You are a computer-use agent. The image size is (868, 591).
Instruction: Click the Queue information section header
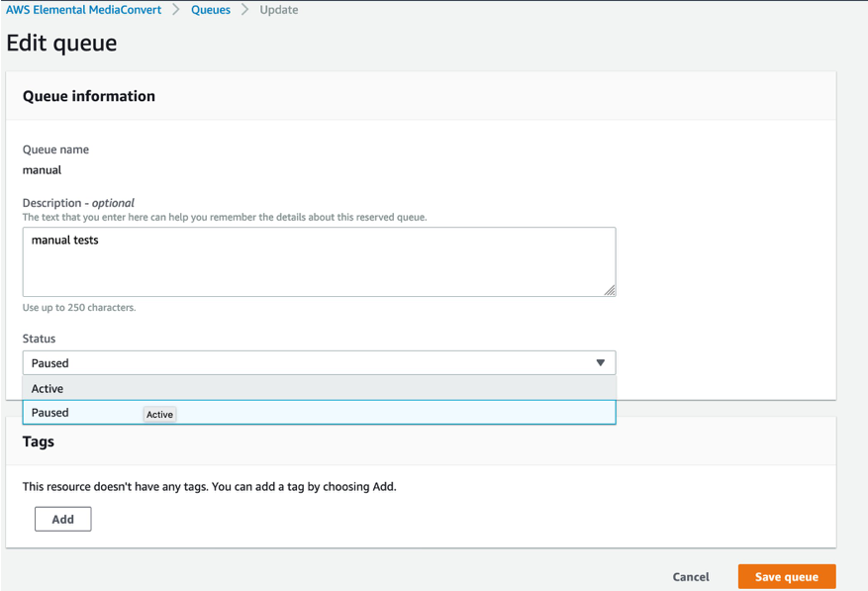(x=89, y=96)
